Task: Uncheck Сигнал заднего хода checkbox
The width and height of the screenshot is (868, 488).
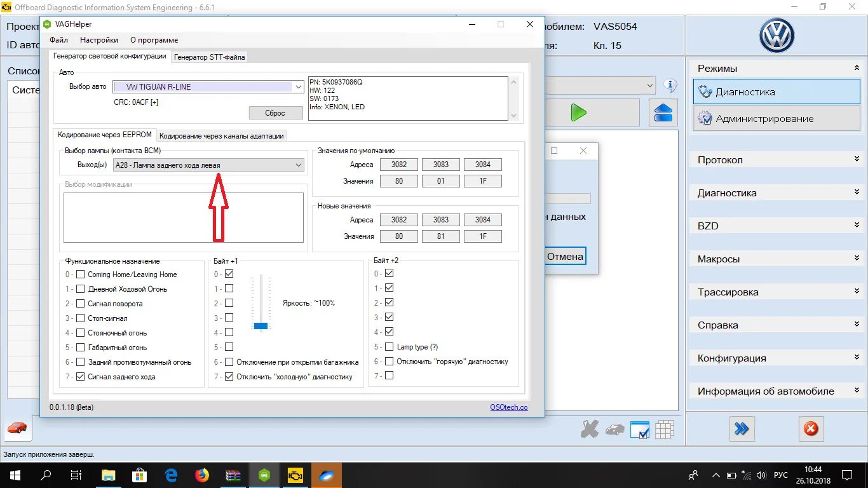Action: (x=80, y=377)
